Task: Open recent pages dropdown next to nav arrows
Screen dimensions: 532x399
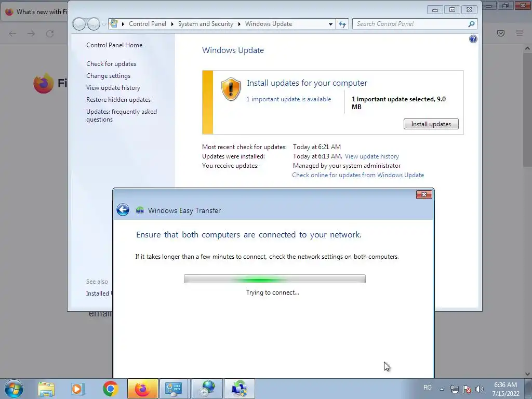Action: 104,24
